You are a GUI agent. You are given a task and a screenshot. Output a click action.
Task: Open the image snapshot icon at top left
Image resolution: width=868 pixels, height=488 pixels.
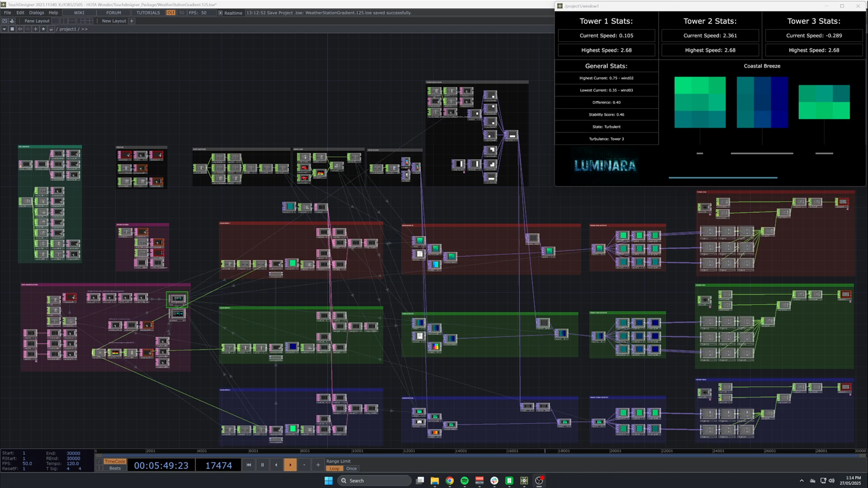point(5,21)
